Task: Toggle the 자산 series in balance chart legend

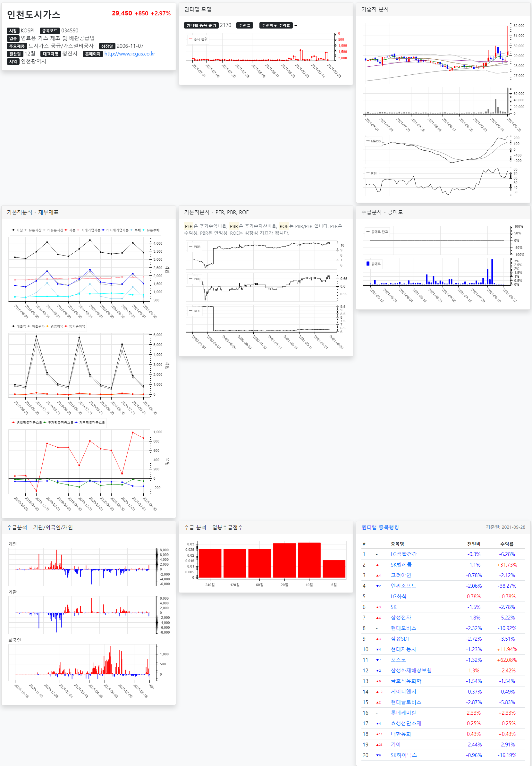Action: (17, 230)
